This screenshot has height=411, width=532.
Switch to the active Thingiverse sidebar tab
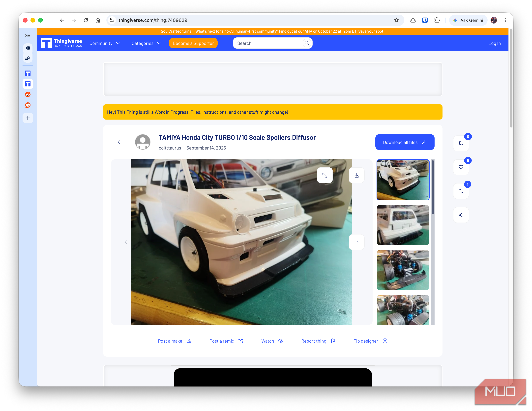[28, 84]
